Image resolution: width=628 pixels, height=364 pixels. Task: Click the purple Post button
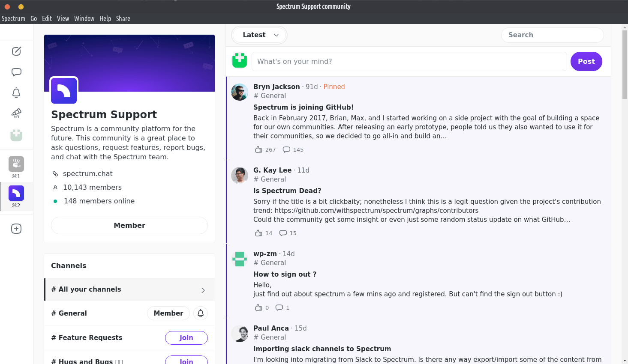coord(586,62)
